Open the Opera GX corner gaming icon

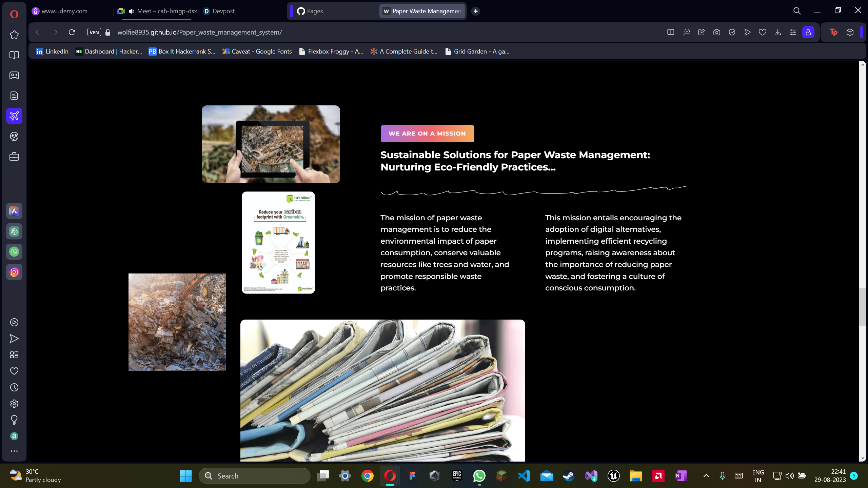coord(14,75)
